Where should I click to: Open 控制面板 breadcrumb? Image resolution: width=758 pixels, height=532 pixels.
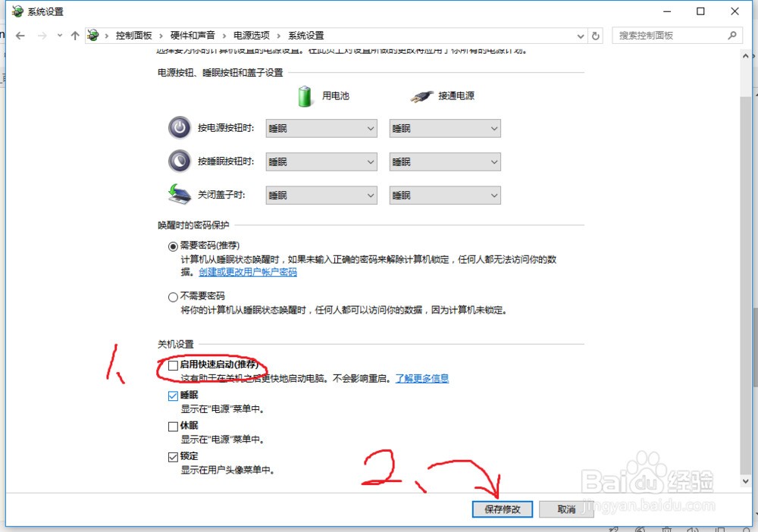[x=133, y=36]
